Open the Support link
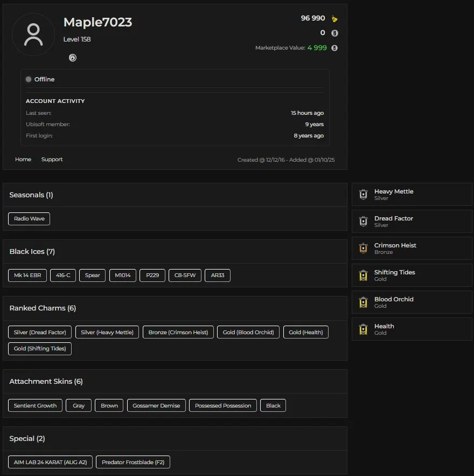The image size is (474, 476). (52, 160)
